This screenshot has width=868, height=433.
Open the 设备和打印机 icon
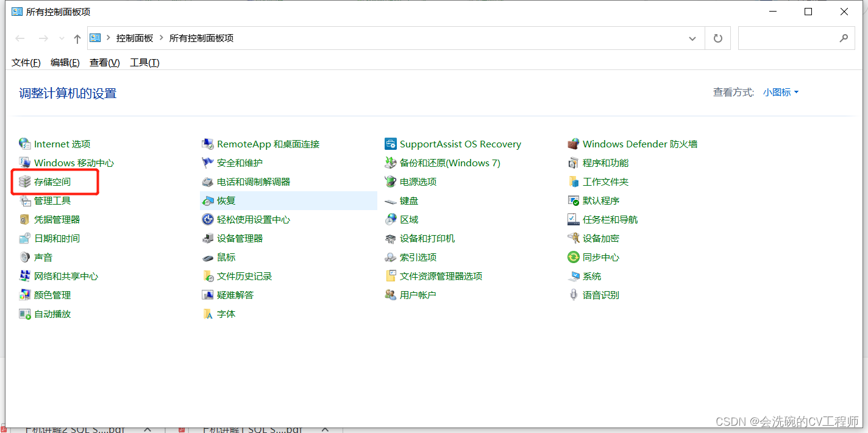(x=390, y=238)
